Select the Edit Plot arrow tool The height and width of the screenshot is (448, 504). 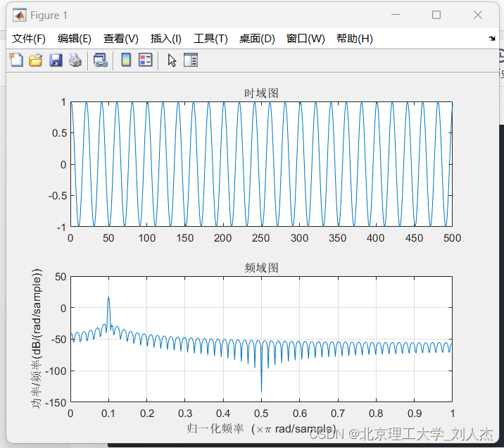point(172,60)
